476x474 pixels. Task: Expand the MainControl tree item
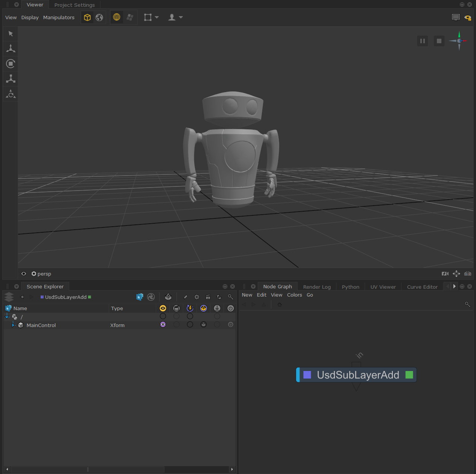coord(13,325)
